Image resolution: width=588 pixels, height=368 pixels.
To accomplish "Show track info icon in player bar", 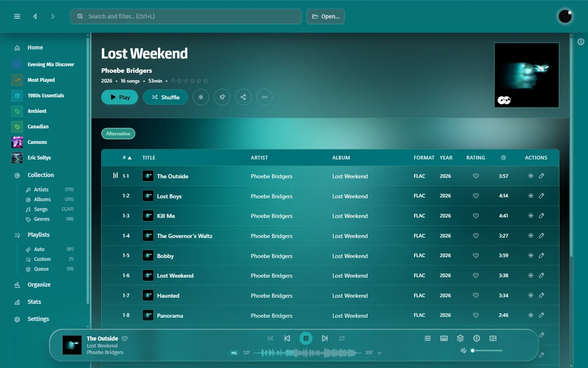I will click(x=477, y=339).
